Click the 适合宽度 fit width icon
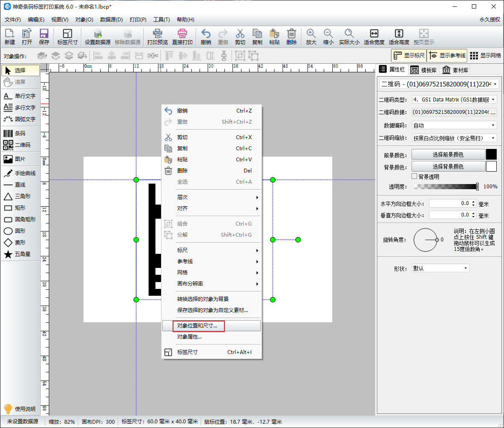 click(x=374, y=37)
